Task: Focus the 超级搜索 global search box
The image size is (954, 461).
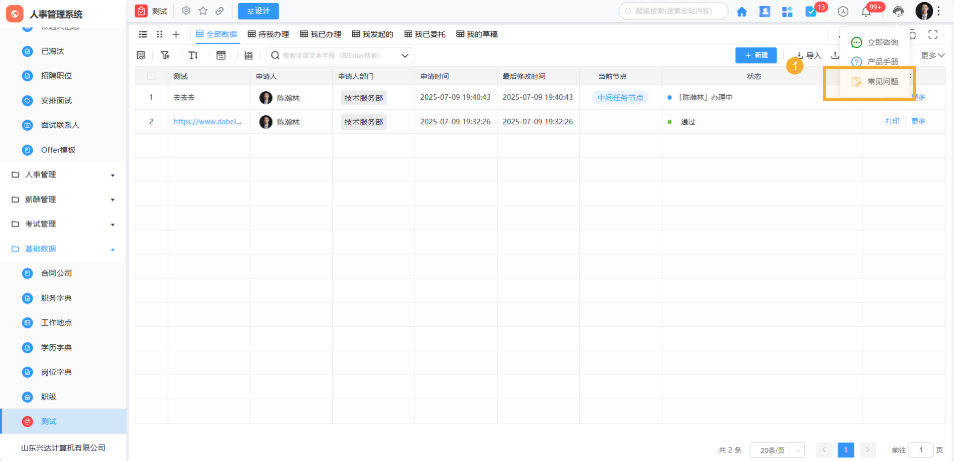Action: point(674,11)
